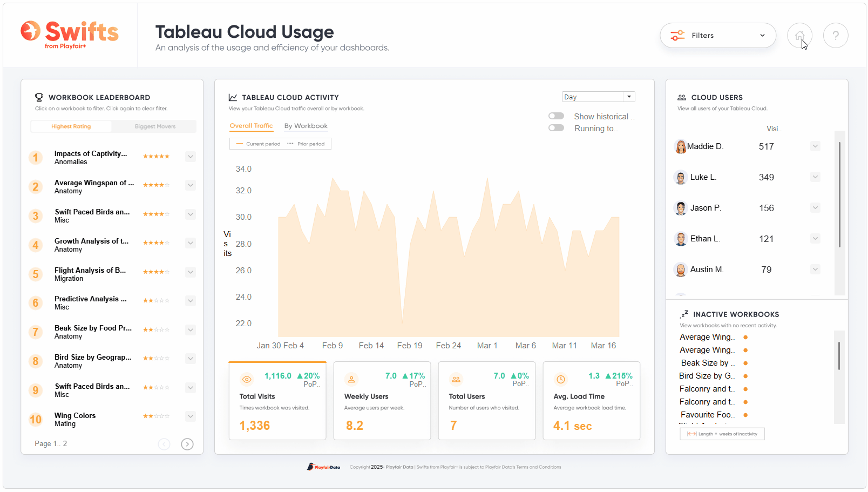The width and height of the screenshot is (868, 492).
Task: Expand the Impacts of Captivity leaderboard entry
Action: pyautogui.click(x=190, y=156)
